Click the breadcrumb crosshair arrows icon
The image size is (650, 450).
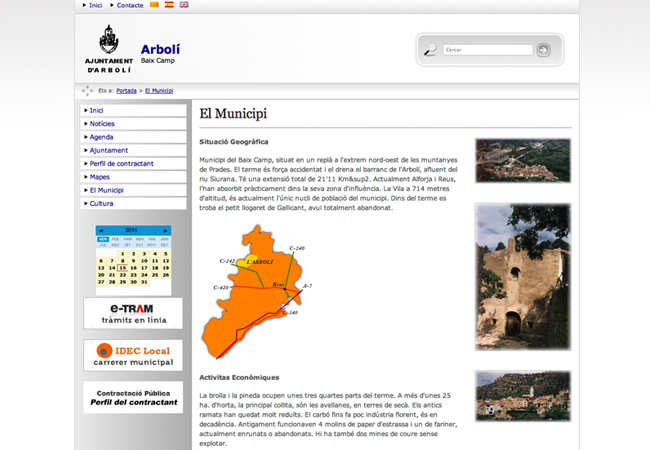pos(87,90)
